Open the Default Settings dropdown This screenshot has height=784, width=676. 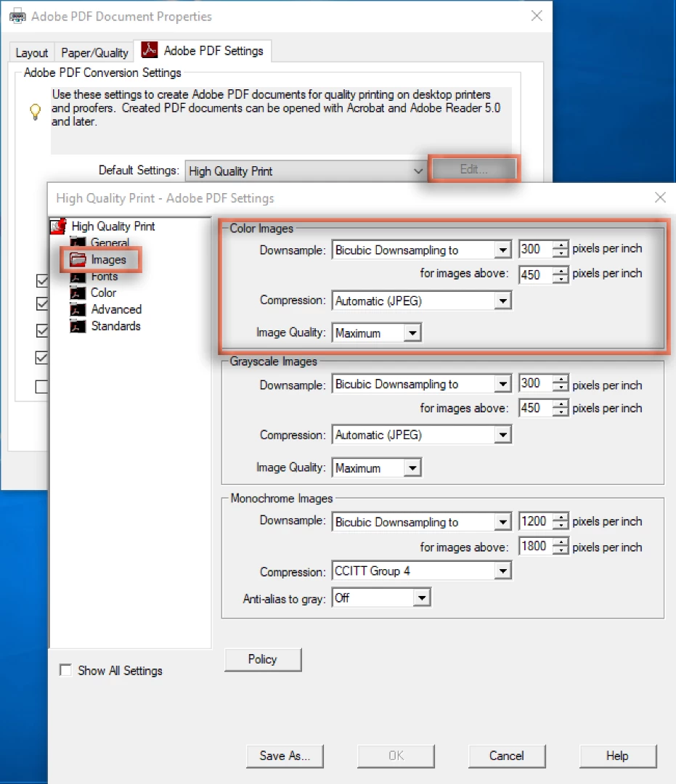(306, 171)
